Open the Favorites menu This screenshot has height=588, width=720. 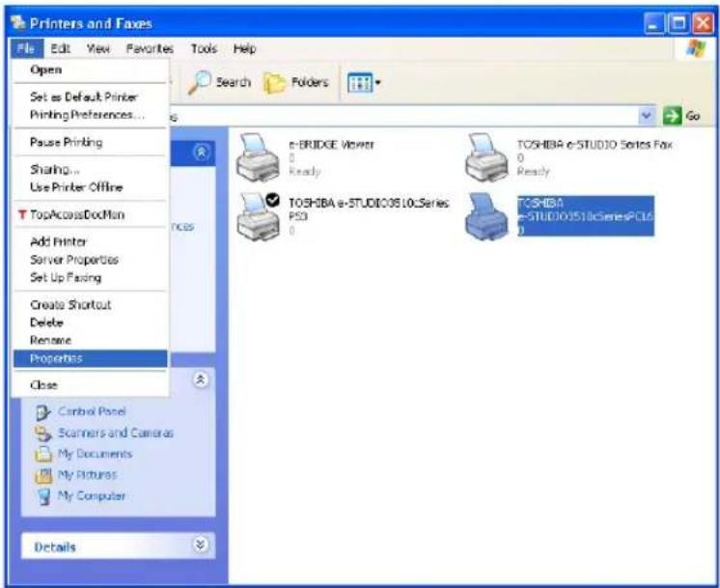(x=151, y=48)
